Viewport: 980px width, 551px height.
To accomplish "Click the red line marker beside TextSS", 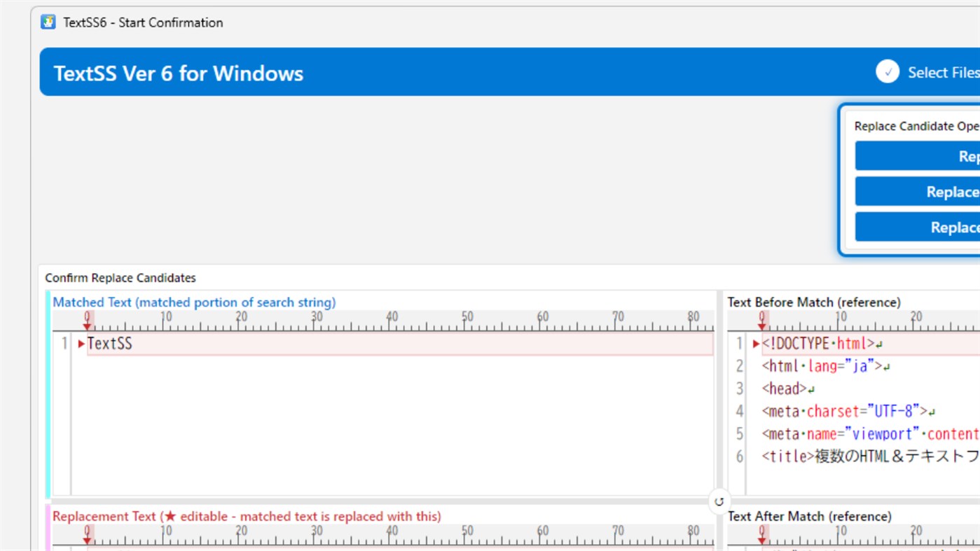I will click(81, 344).
